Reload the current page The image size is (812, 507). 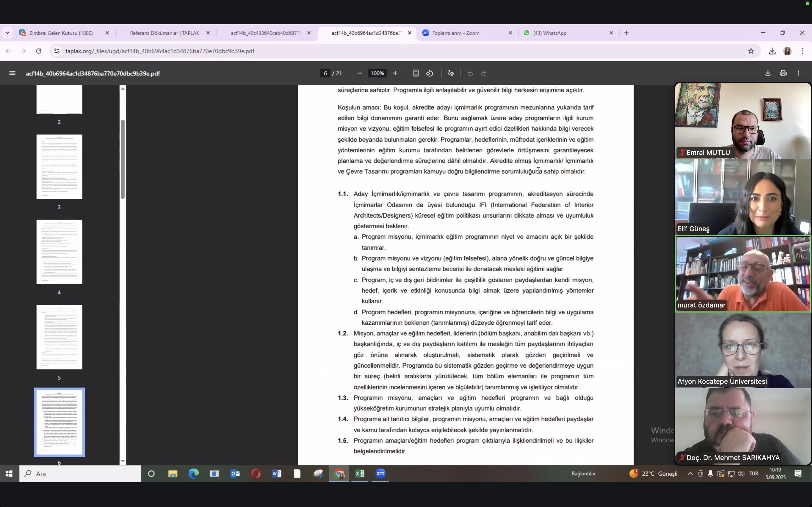coord(39,51)
